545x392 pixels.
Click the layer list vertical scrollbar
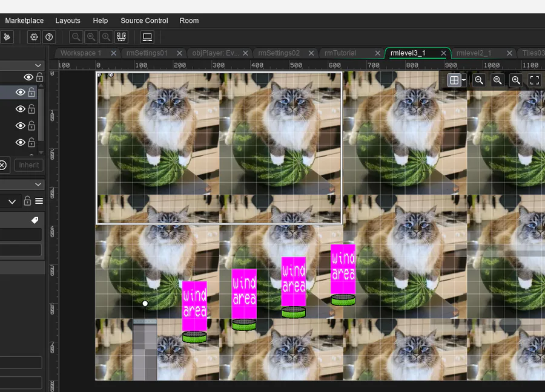click(41, 114)
